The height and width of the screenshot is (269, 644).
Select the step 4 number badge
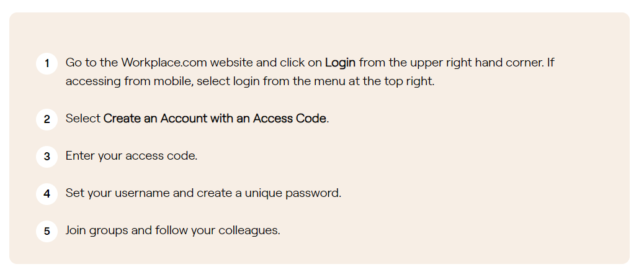click(x=47, y=194)
